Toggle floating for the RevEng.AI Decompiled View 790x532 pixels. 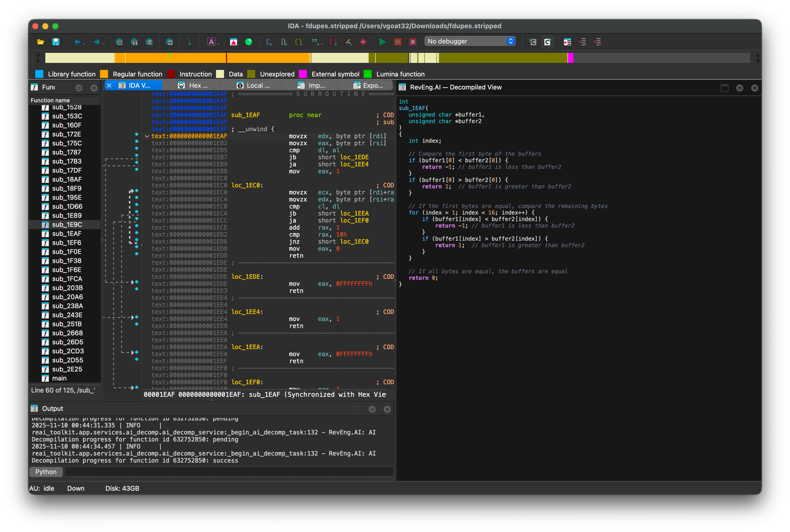[x=739, y=88]
